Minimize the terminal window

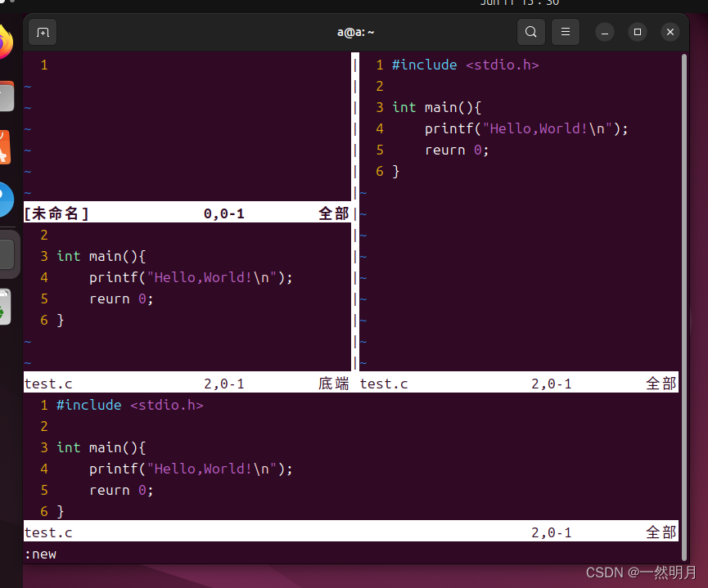[x=605, y=33]
